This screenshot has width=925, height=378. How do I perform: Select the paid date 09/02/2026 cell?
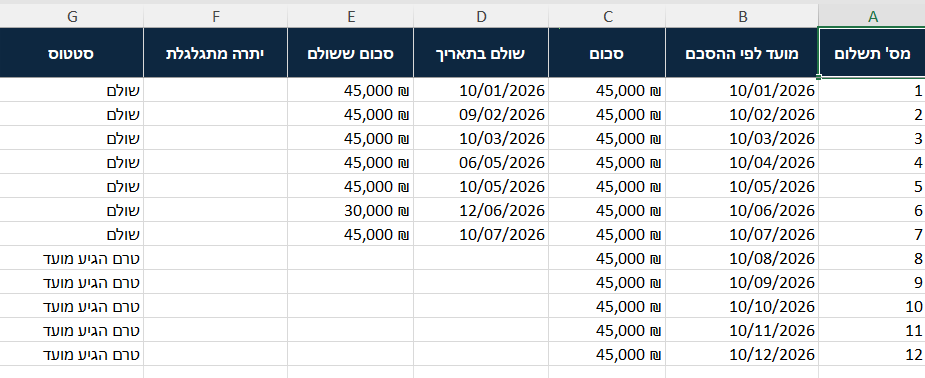481,114
